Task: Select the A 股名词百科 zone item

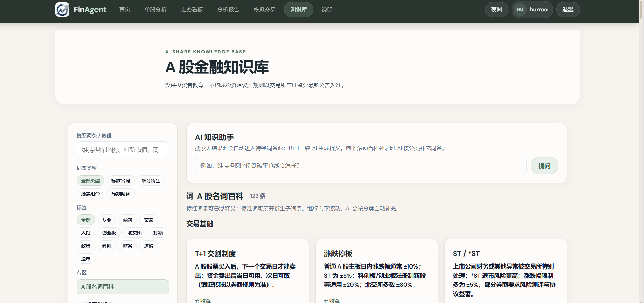Action: click(x=123, y=287)
